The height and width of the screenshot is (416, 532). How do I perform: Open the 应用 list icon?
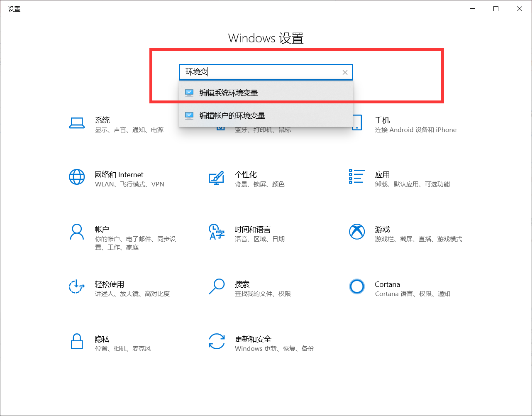[x=356, y=176]
